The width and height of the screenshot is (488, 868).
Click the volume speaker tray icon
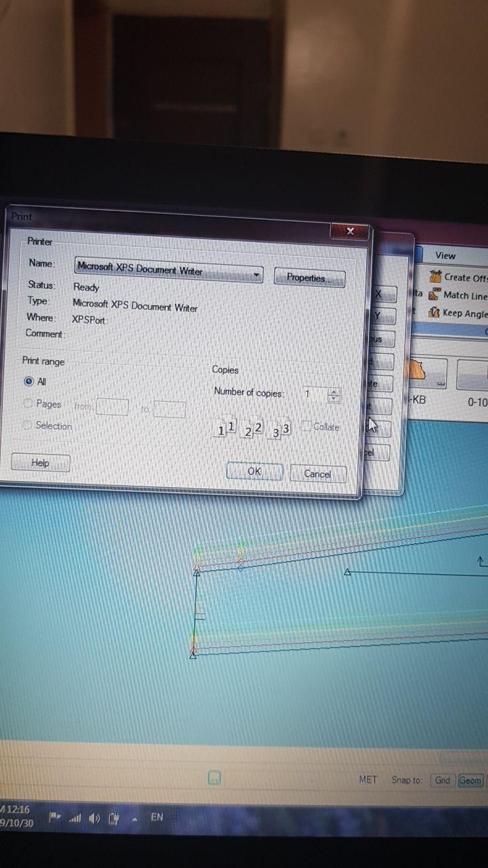pyautogui.click(x=94, y=818)
